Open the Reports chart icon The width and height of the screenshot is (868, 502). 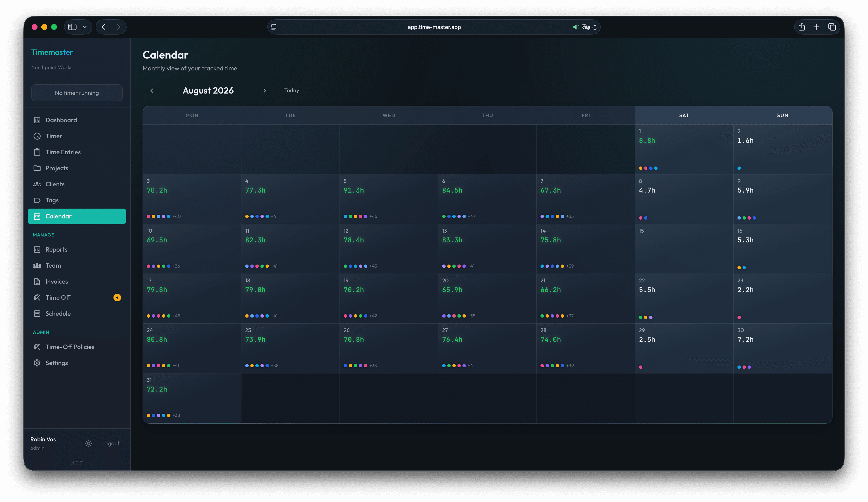pyautogui.click(x=37, y=250)
